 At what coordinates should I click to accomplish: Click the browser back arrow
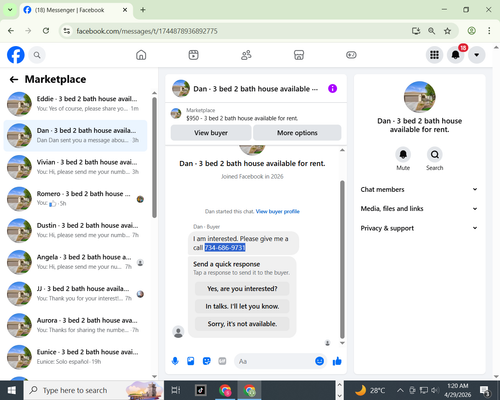click(11, 31)
